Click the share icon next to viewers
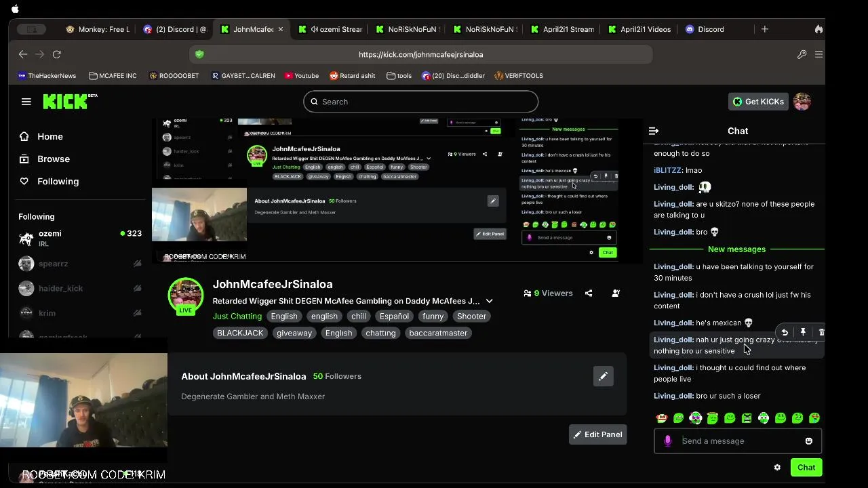 (x=589, y=293)
